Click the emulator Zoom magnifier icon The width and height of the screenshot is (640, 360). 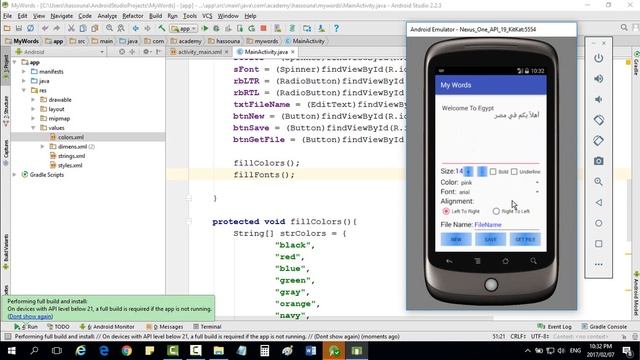pos(598,182)
